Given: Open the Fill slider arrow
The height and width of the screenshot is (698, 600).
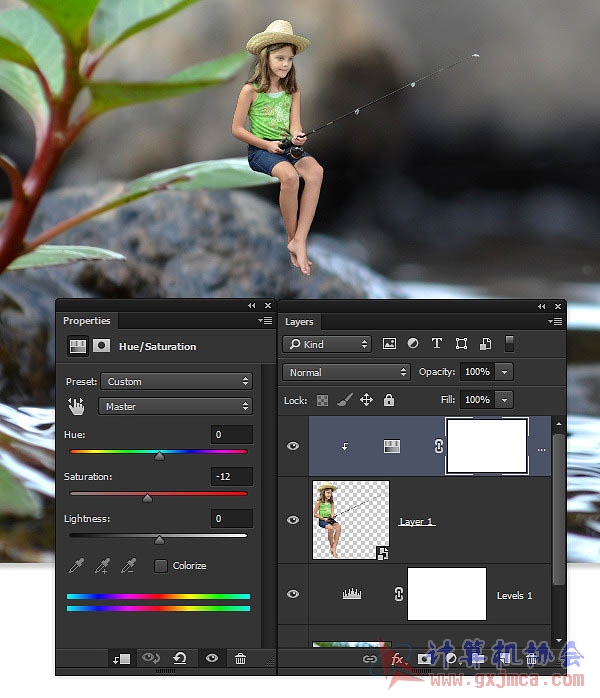Looking at the screenshot, I should (x=504, y=400).
